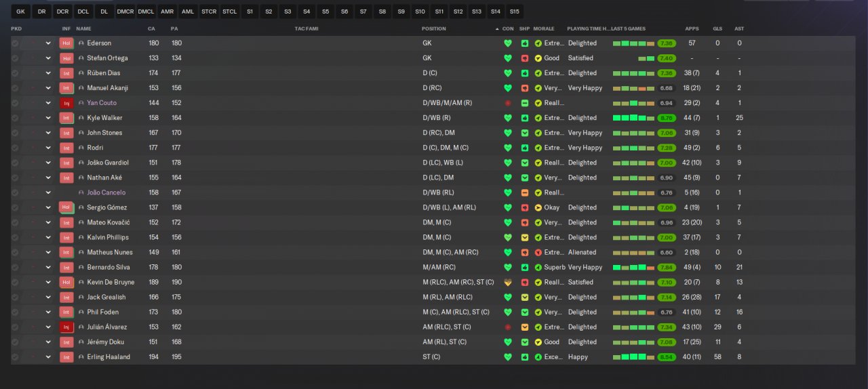Toggle picked checkmark for Erling Haaland
The image size is (868, 389).
[15, 356]
